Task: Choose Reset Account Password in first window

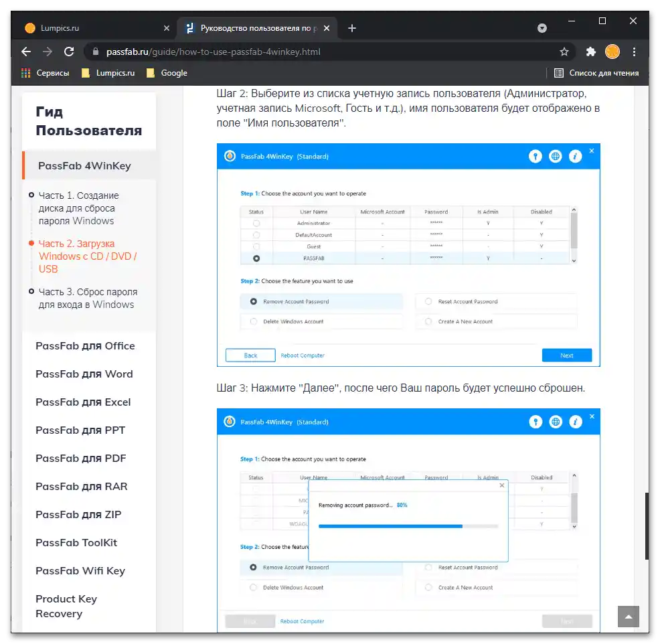Action: pyautogui.click(x=496, y=302)
